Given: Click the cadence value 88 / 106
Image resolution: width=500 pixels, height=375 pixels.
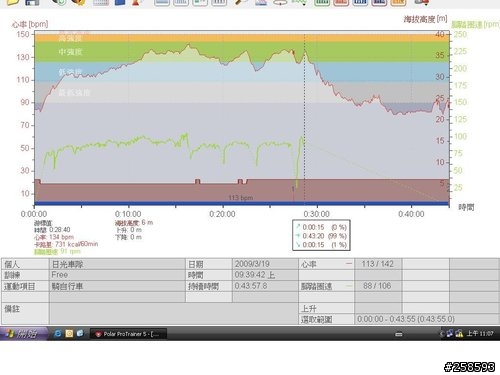Looking at the screenshot, I should pos(377,286).
